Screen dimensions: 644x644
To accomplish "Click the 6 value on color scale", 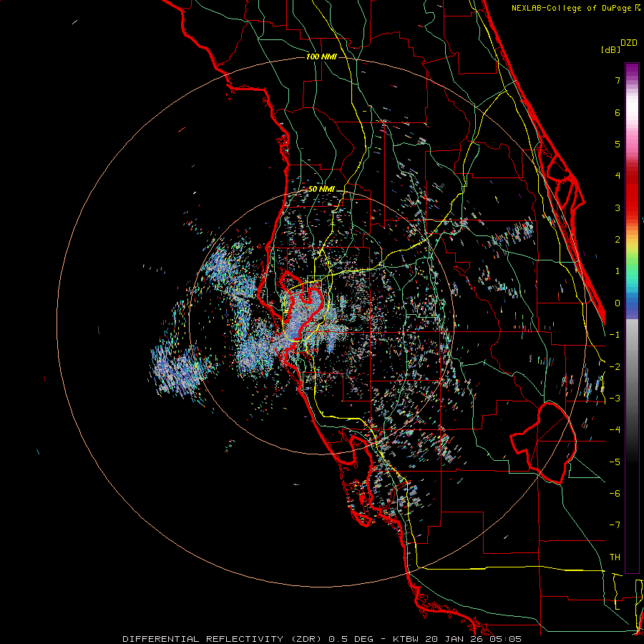I will (x=618, y=112).
